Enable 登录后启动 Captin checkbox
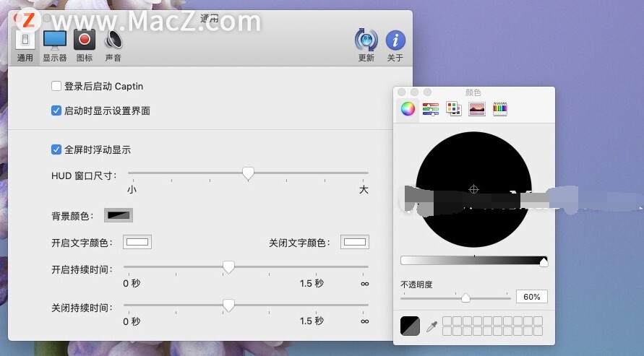Viewport: 644px width, 356px height. [x=56, y=86]
